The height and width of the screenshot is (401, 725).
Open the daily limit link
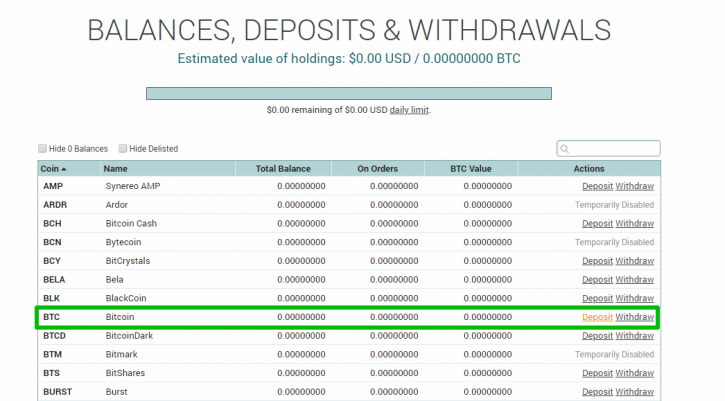409,110
